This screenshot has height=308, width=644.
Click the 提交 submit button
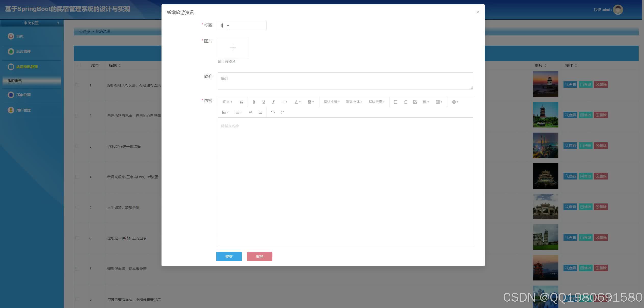point(229,256)
